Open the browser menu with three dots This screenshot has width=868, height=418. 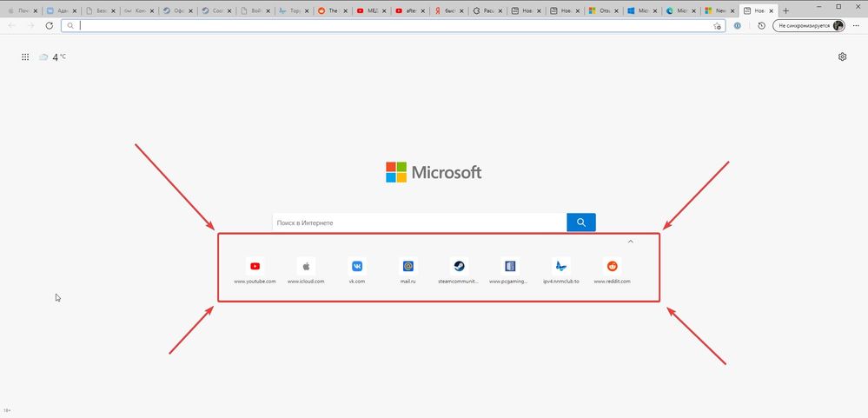point(857,25)
